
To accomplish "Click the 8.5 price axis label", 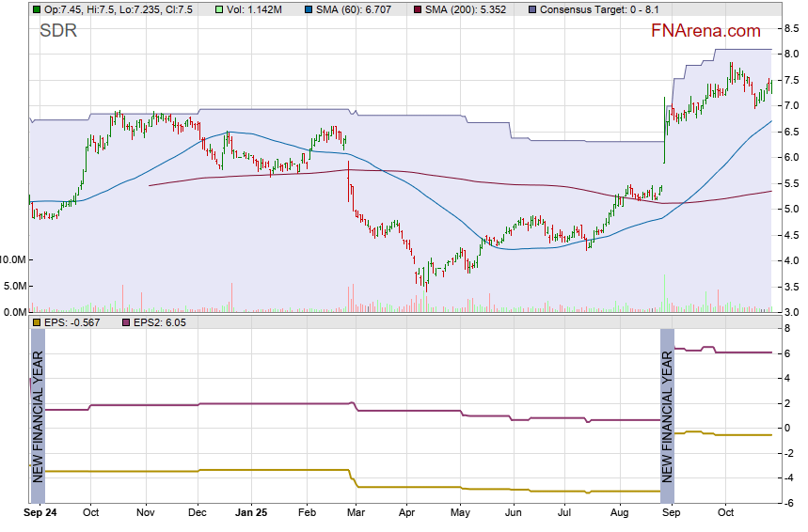I will (791, 30).
